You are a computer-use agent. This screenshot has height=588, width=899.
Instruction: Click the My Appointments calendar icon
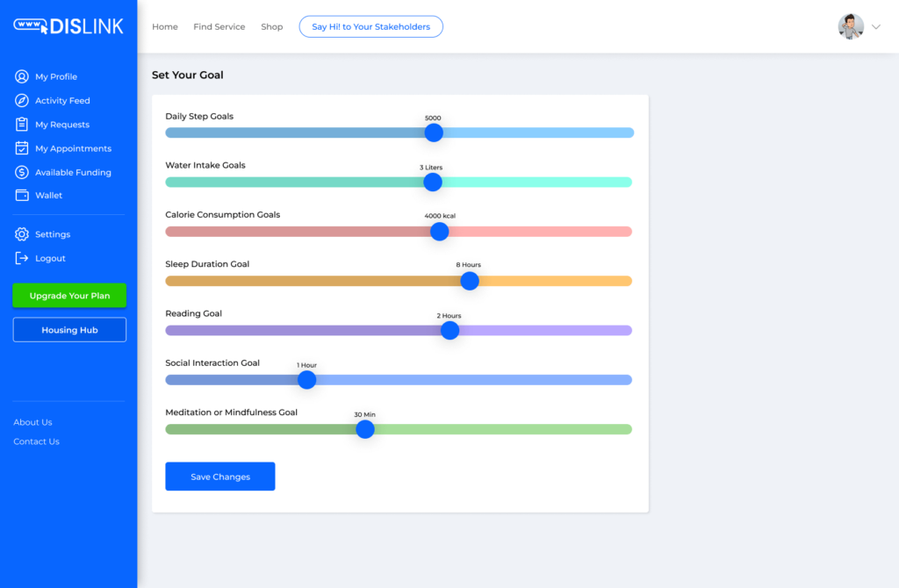(22, 148)
